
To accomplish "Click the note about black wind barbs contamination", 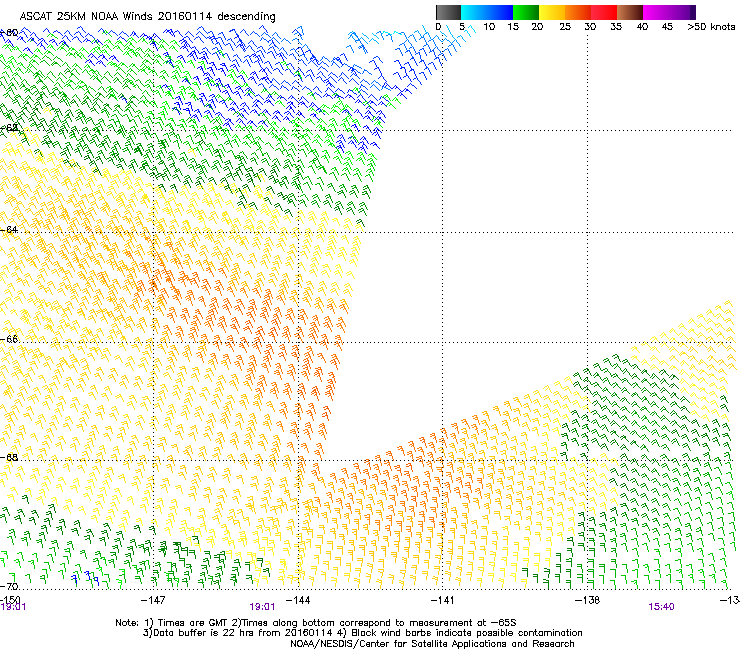I will (460, 633).
